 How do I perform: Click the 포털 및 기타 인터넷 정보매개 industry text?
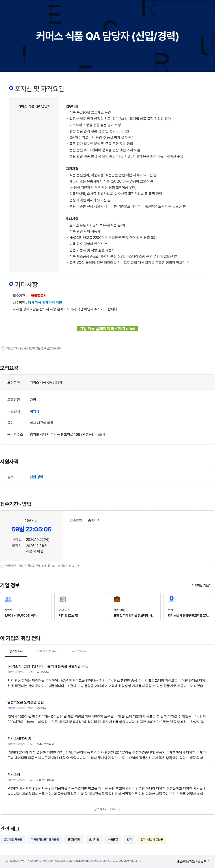tap(134, 616)
